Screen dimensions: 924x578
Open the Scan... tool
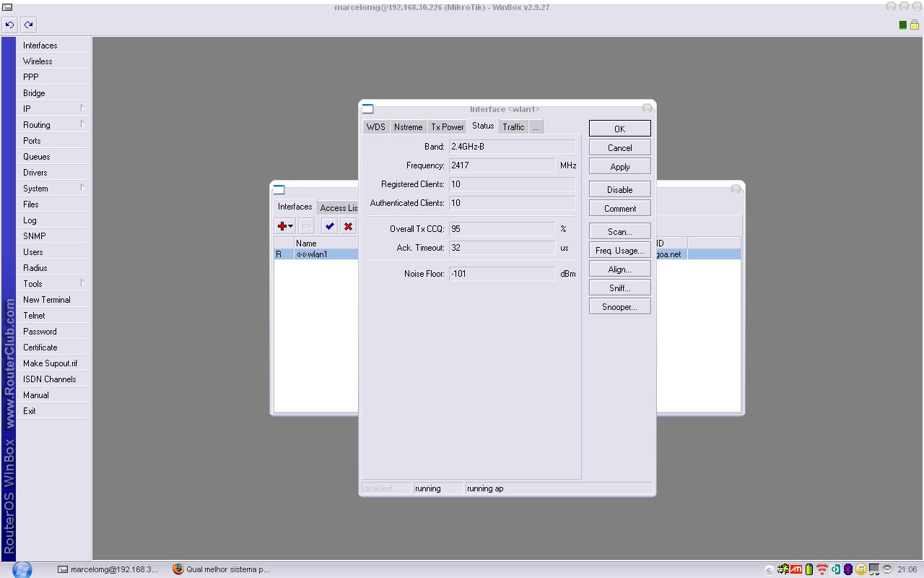[619, 231]
